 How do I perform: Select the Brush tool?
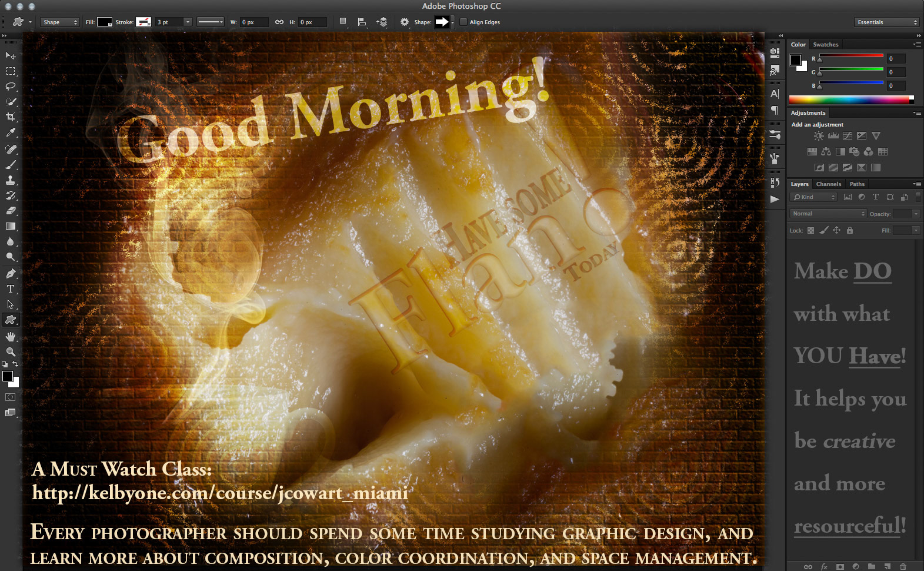click(x=11, y=165)
